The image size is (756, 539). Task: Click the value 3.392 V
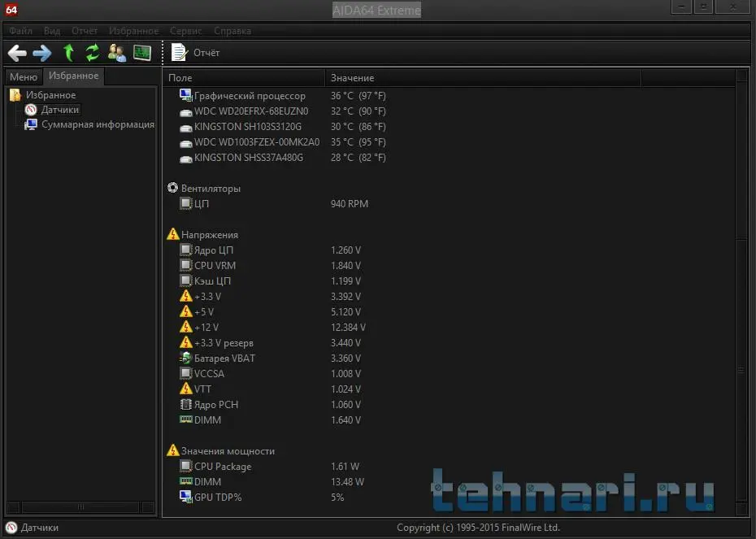345,297
